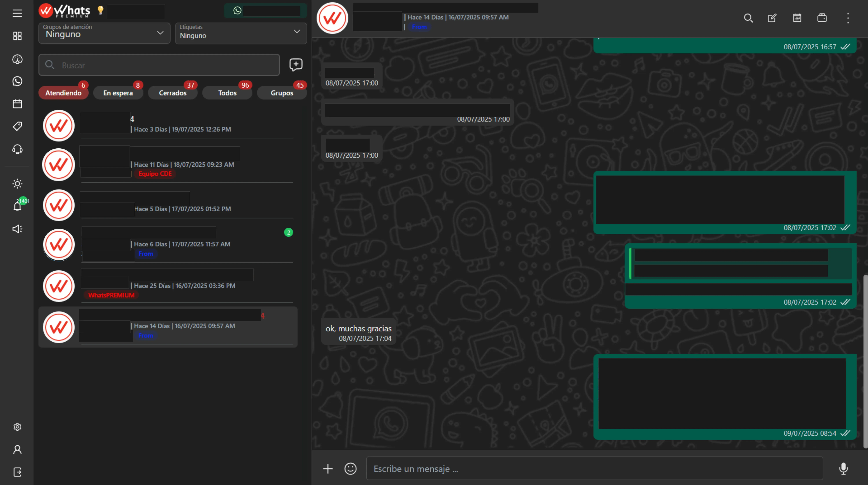This screenshot has width=868, height=485.
Task: Open the speedometer stats icon in sidebar
Action: [17, 59]
